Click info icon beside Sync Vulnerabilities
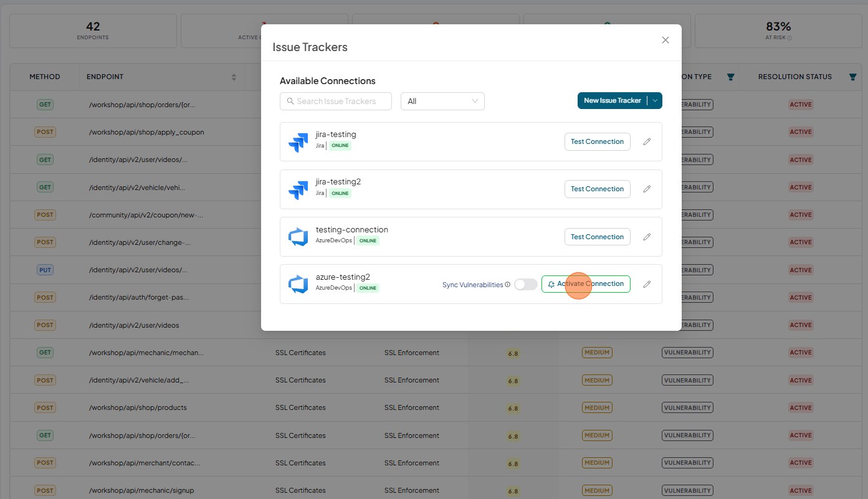Image resolution: width=868 pixels, height=499 pixels. click(x=508, y=285)
